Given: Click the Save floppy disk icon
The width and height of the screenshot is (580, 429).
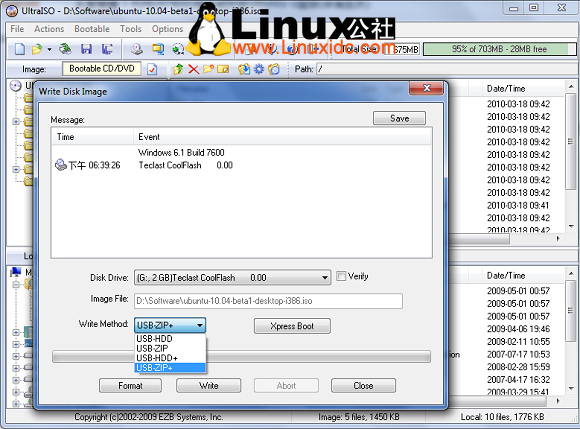Looking at the screenshot, I should pyautogui.click(x=87, y=49).
